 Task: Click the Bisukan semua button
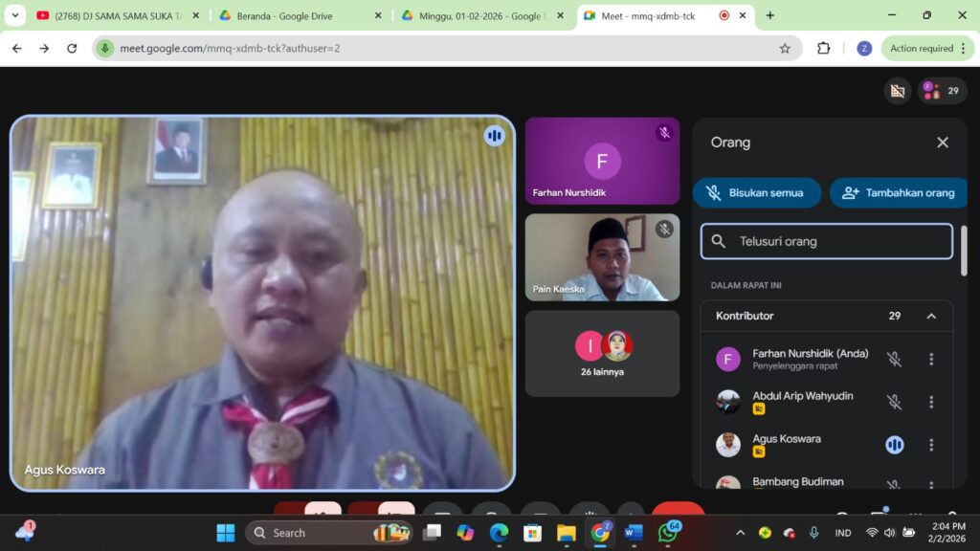pos(757,192)
